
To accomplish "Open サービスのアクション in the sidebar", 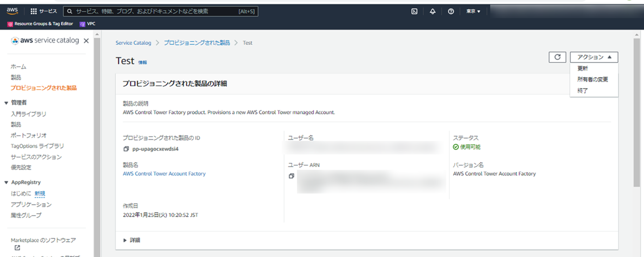I will (x=36, y=157).
